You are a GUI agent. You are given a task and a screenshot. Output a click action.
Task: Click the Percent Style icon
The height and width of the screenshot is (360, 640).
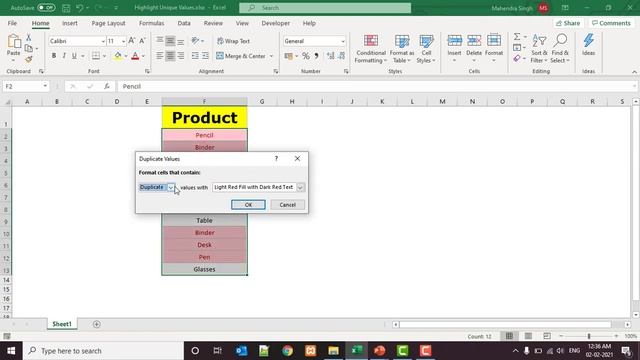tap(306, 56)
